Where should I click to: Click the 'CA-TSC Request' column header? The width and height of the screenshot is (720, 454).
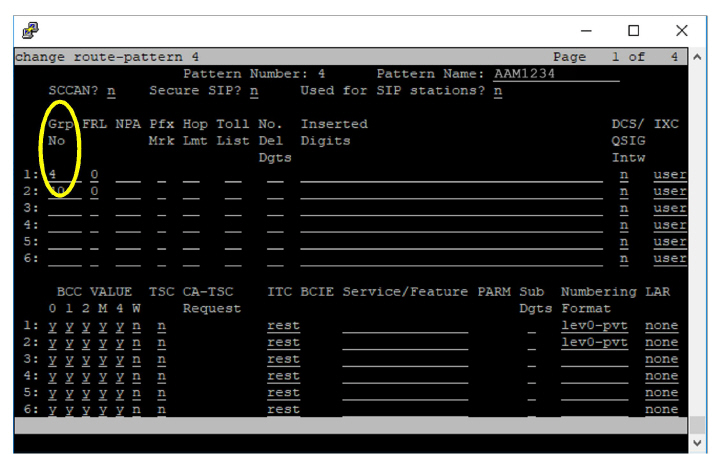pos(212,300)
